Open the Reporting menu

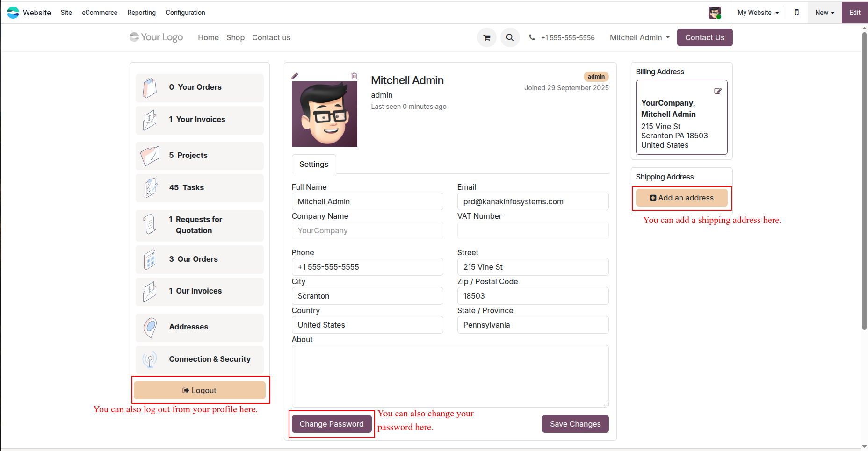pyautogui.click(x=142, y=13)
